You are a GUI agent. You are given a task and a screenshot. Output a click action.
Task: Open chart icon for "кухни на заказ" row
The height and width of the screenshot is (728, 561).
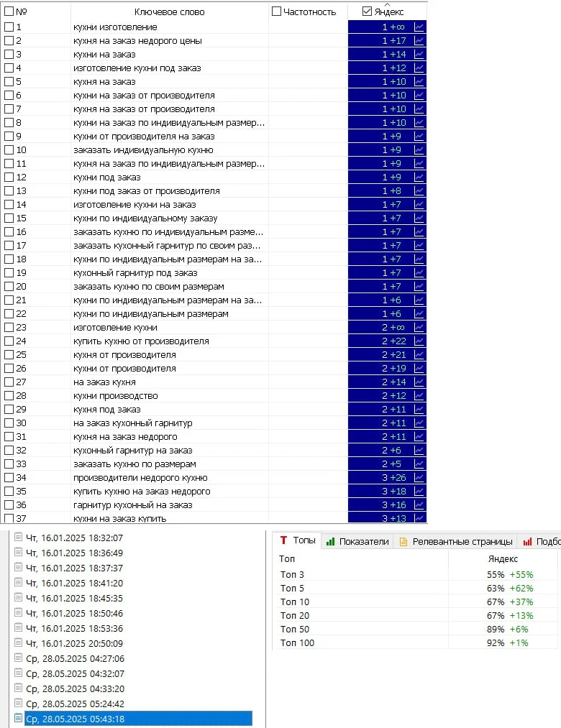[419, 55]
